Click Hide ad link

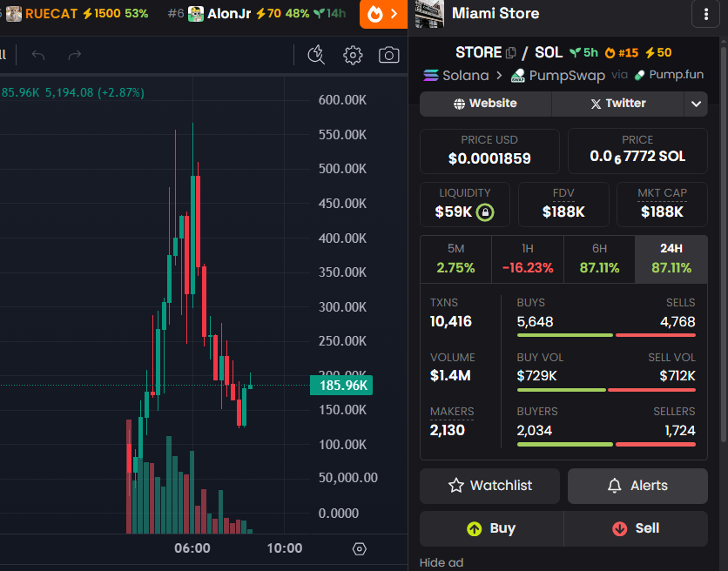pos(442,562)
